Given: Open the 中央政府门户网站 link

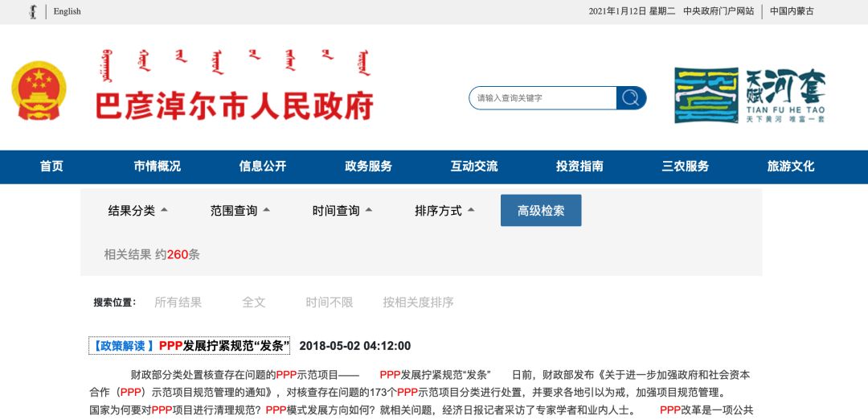Looking at the screenshot, I should point(719,11).
